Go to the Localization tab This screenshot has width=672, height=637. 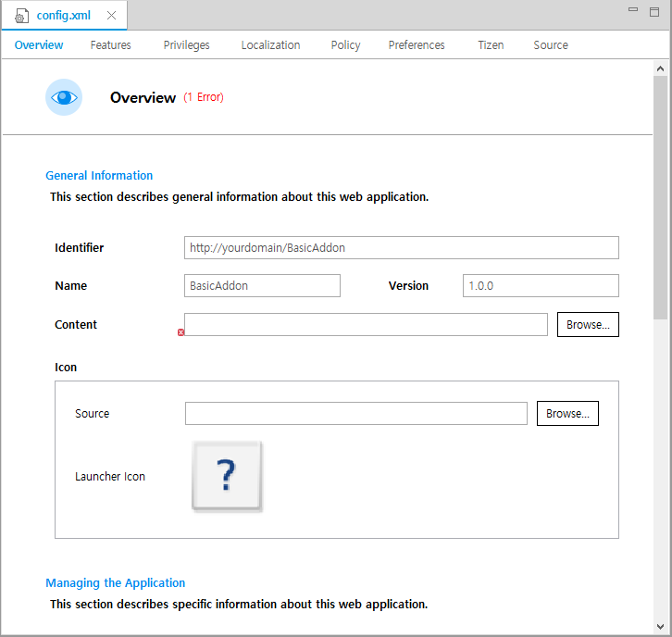tap(270, 44)
